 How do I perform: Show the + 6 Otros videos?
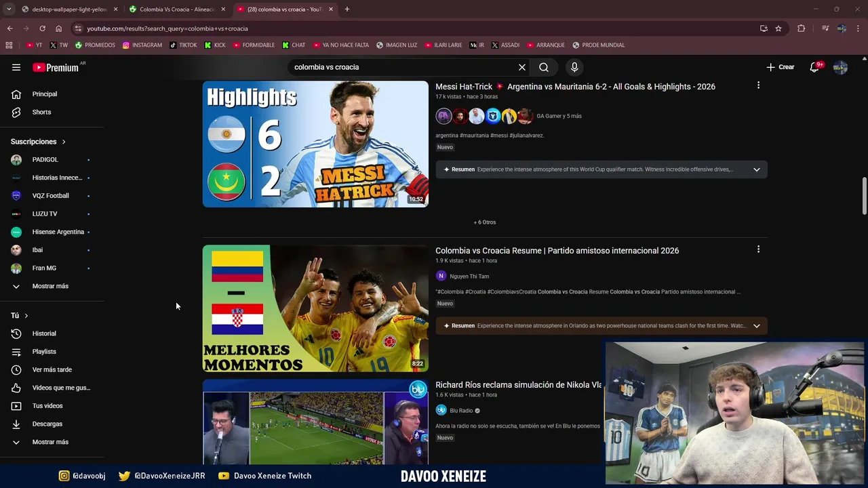point(485,222)
